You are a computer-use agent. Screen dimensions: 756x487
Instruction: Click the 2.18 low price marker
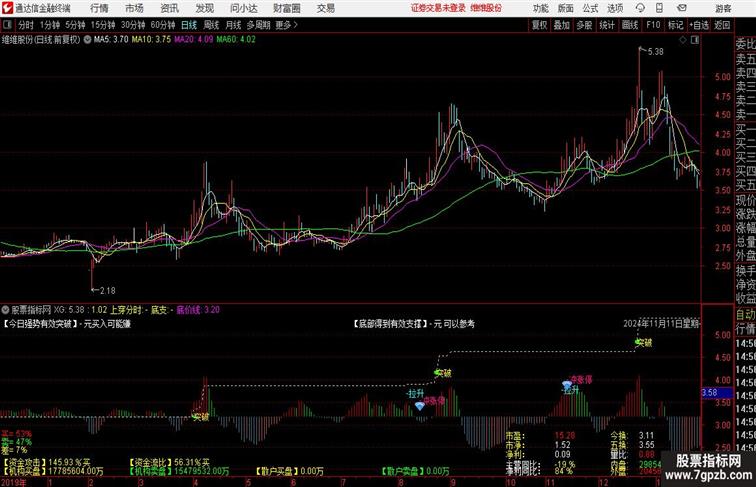pyautogui.click(x=107, y=291)
